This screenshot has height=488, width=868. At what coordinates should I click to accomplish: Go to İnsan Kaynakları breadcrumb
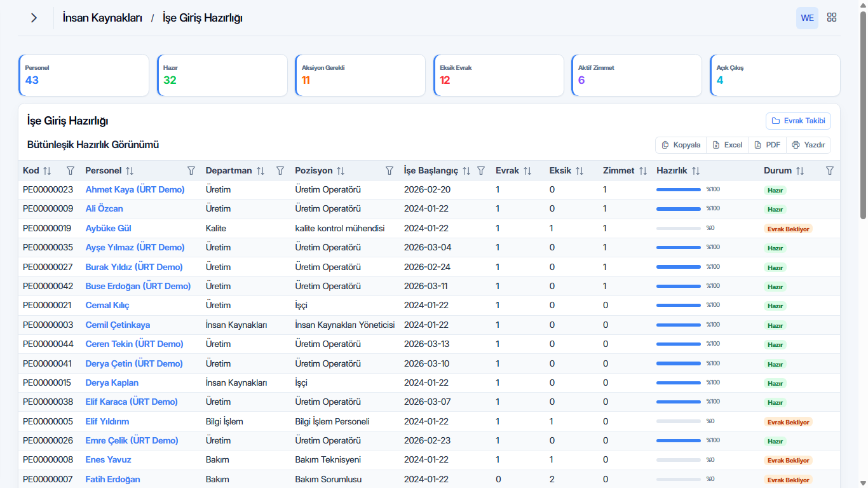click(102, 18)
